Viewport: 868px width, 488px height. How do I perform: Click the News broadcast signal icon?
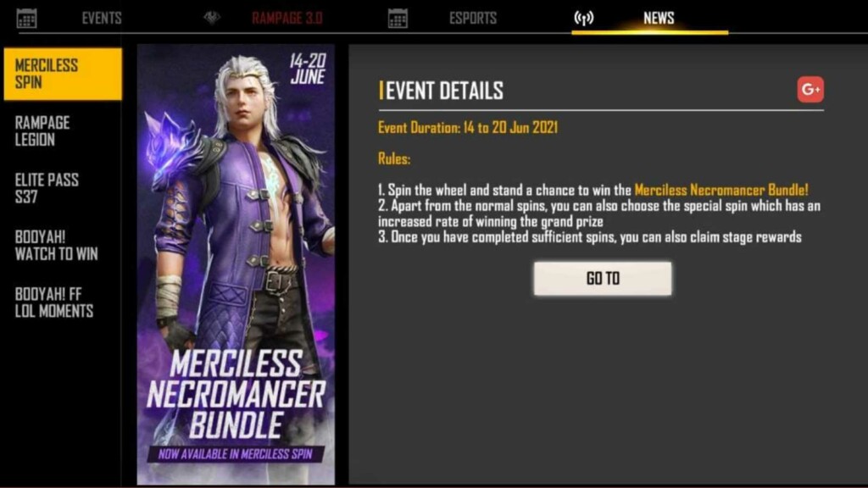click(583, 19)
